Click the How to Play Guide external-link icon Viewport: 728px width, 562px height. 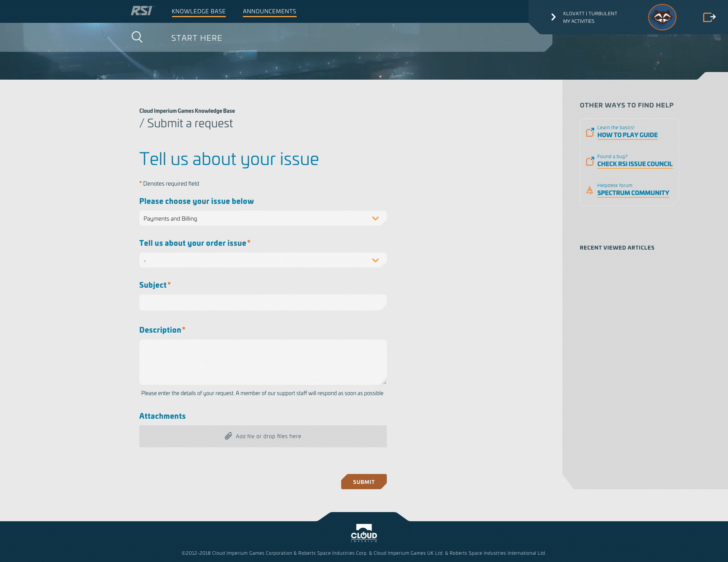[x=590, y=132]
